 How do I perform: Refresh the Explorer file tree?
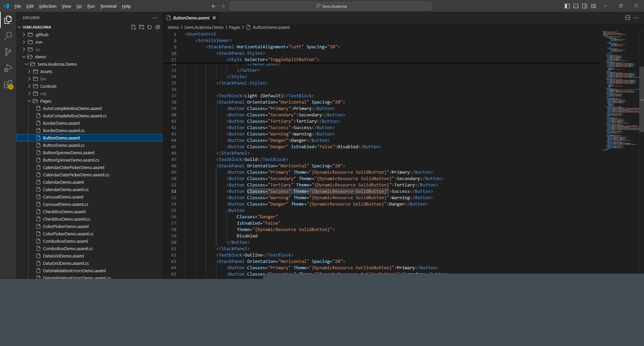click(150, 27)
